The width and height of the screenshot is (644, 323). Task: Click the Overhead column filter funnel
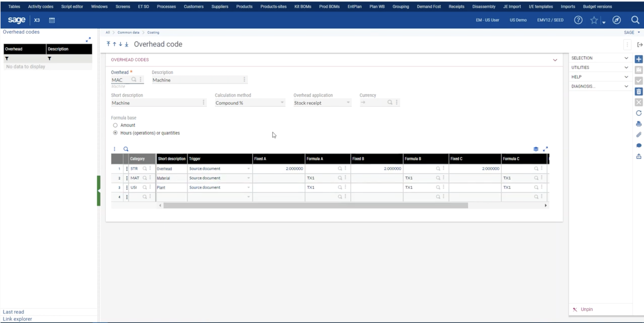(7, 59)
